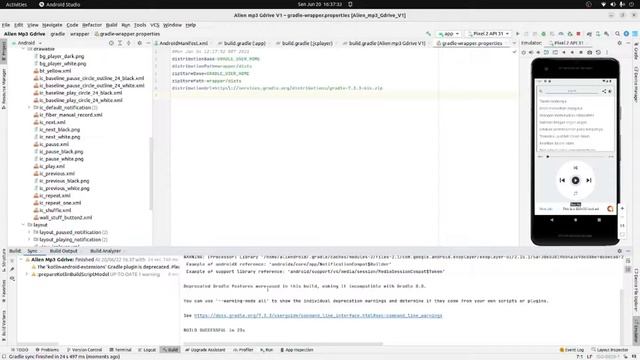Collapse the layout folder in project tree

pos(23,225)
